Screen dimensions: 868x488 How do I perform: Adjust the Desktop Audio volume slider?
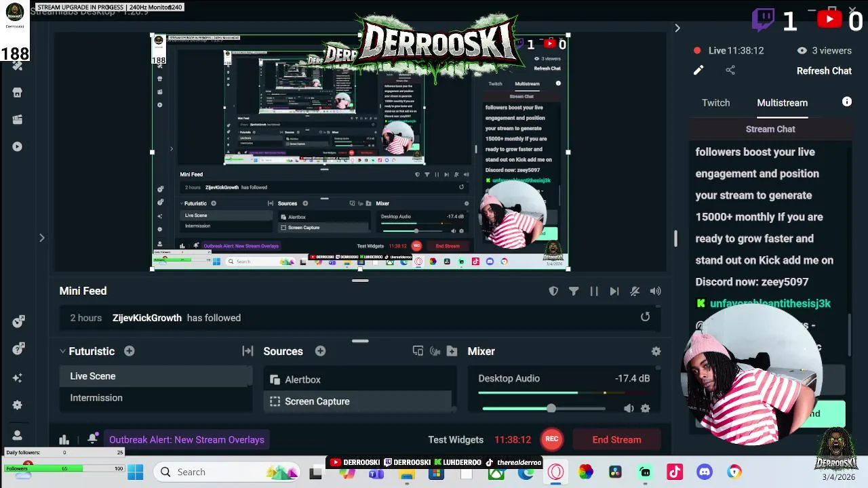click(x=544, y=408)
